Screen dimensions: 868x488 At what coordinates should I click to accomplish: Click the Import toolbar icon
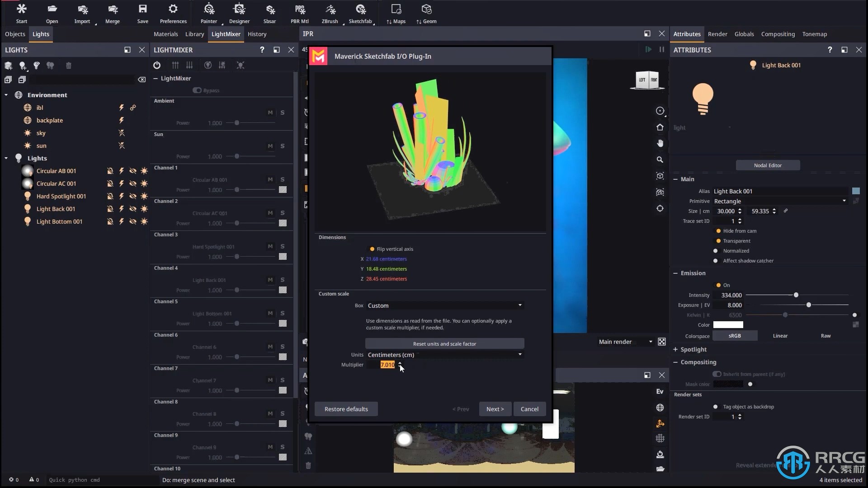pos(82,14)
